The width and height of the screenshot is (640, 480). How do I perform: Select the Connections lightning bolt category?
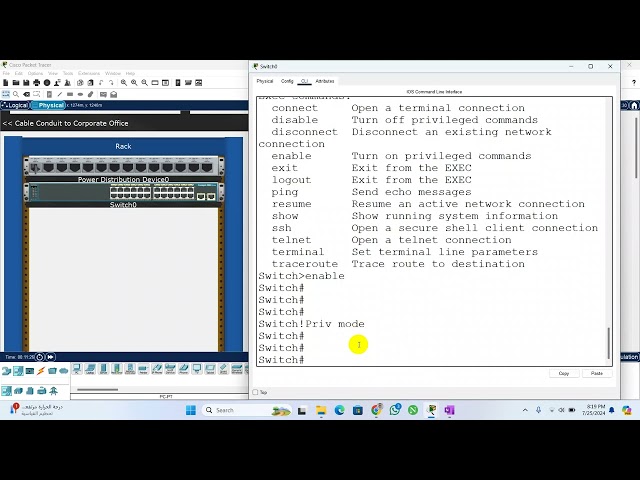point(41,371)
